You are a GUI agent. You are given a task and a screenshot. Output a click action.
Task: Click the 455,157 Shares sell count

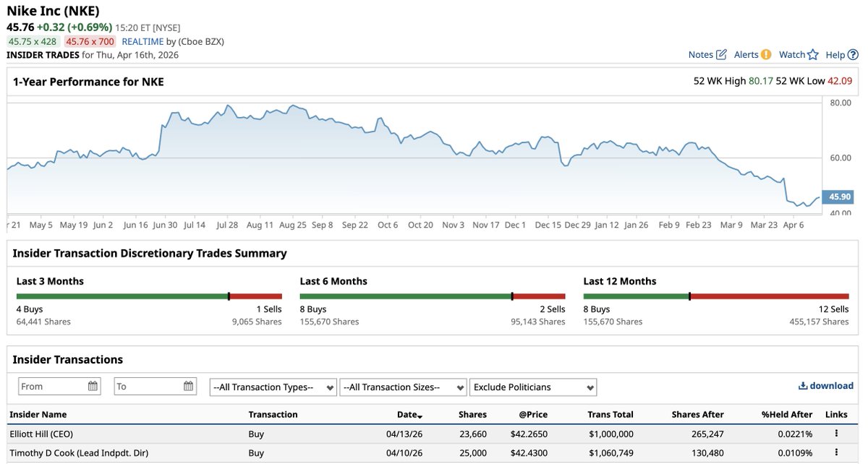[x=819, y=322]
